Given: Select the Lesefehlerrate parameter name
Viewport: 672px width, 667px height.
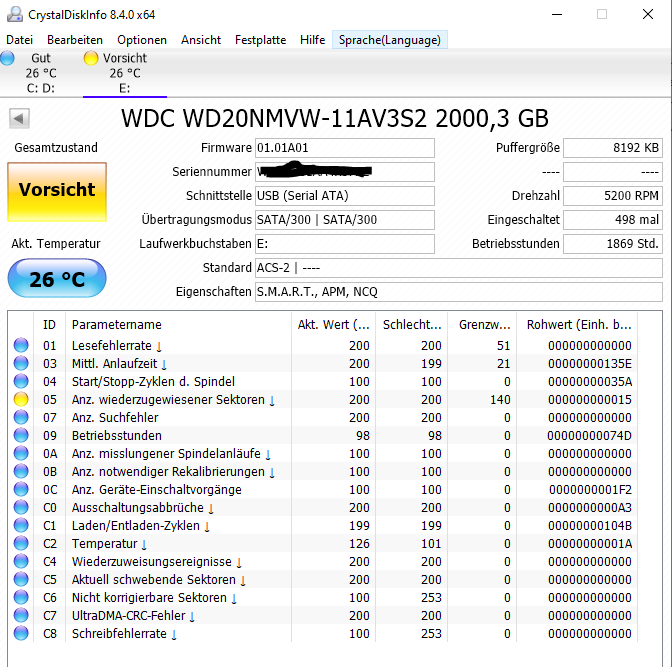Looking at the screenshot, I should (111, 345).
